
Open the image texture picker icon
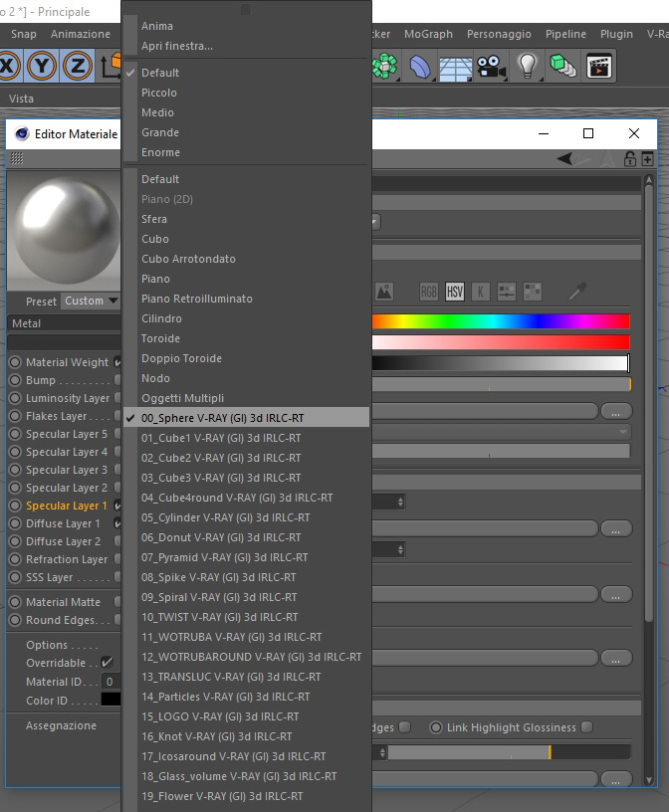click(x=383, y=292)
